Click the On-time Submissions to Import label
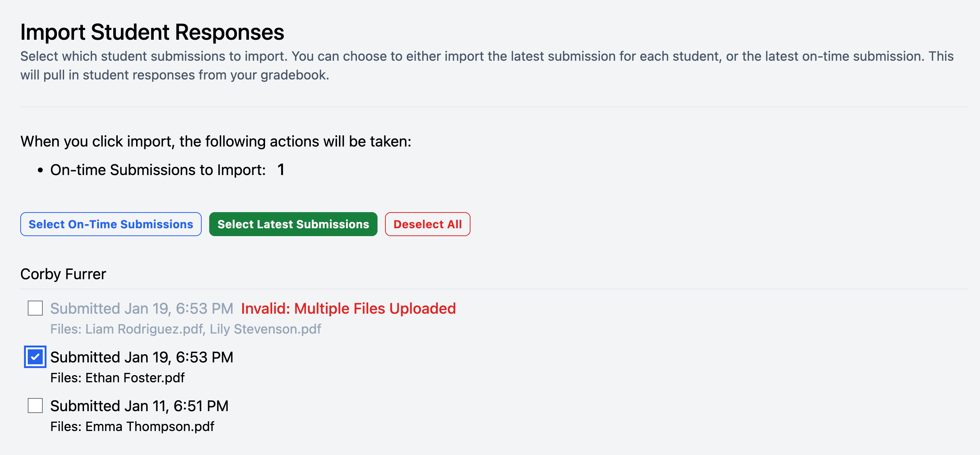Screen dimensions: 980x455 click(158, 170)
